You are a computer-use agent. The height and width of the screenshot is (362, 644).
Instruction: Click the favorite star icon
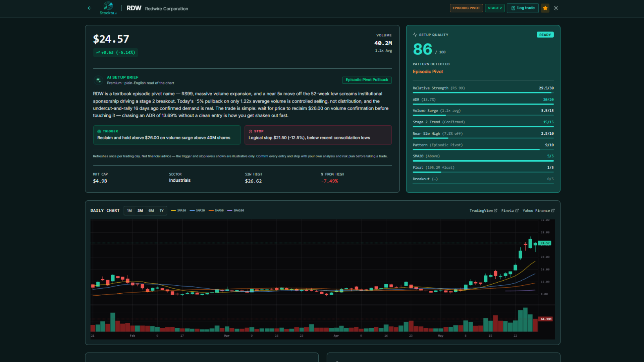coord(545,8)
